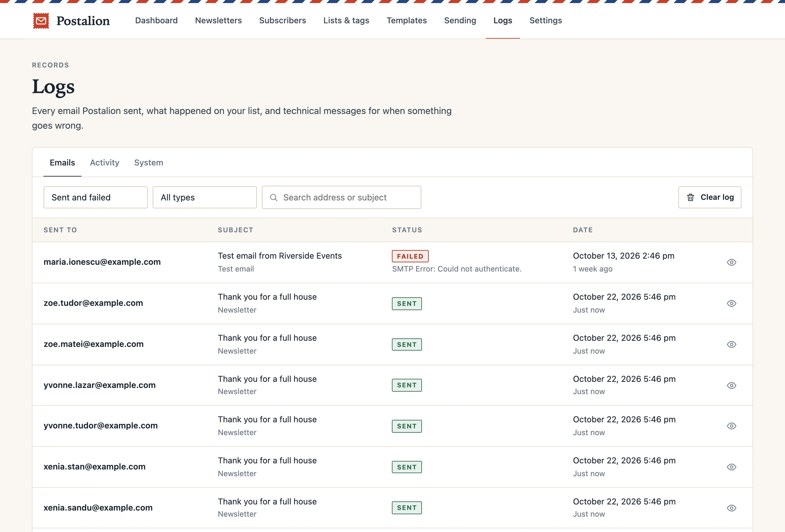
Task: Open eye icon for zoe.tudor@example.com row
Action: coord(731,303)
